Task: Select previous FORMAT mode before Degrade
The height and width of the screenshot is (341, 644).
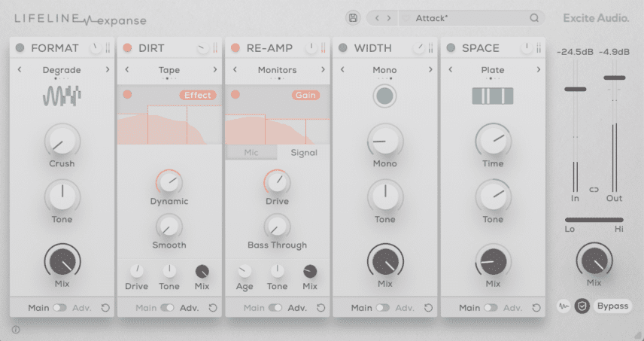Action: pos(20,70)
